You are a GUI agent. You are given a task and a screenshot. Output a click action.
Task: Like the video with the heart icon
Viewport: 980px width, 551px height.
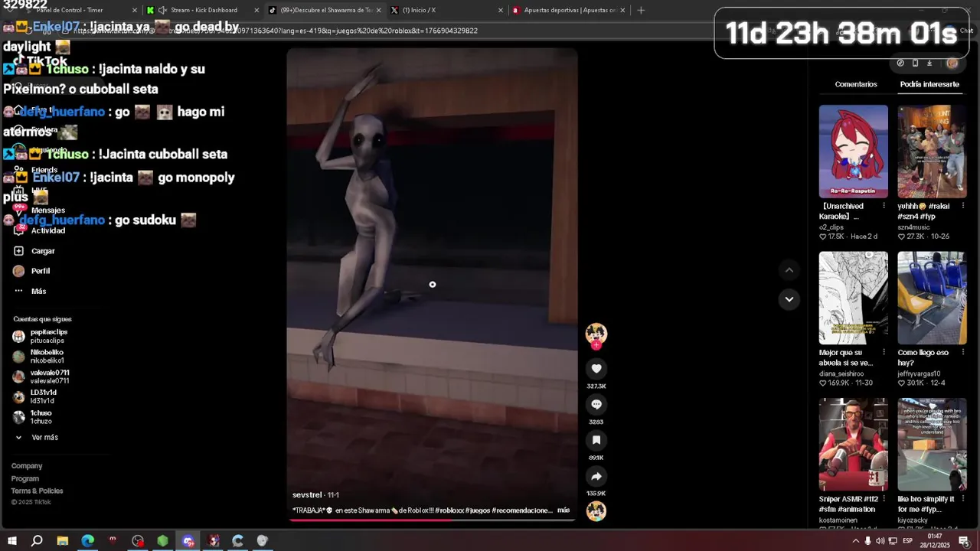tap(596, 369)
